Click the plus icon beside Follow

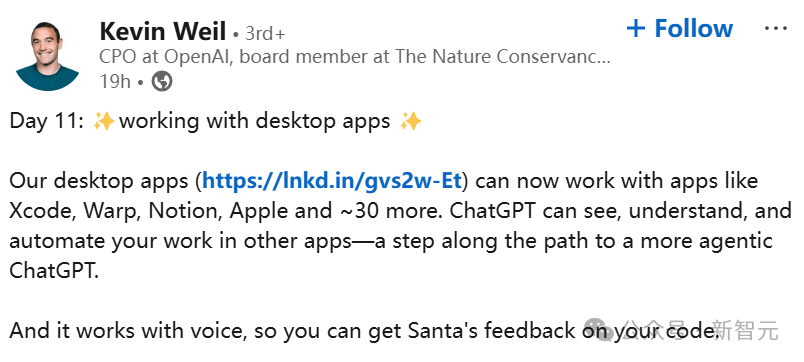coord(636,28)
